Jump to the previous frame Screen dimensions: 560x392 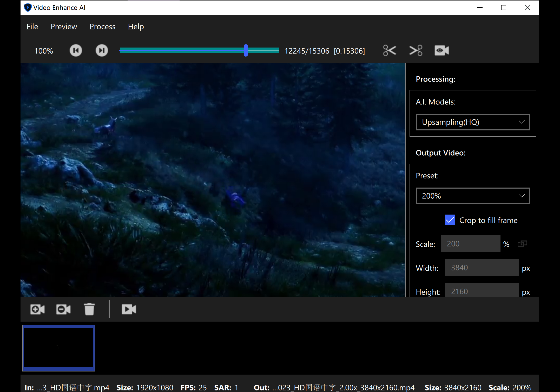tap(76, 50)
